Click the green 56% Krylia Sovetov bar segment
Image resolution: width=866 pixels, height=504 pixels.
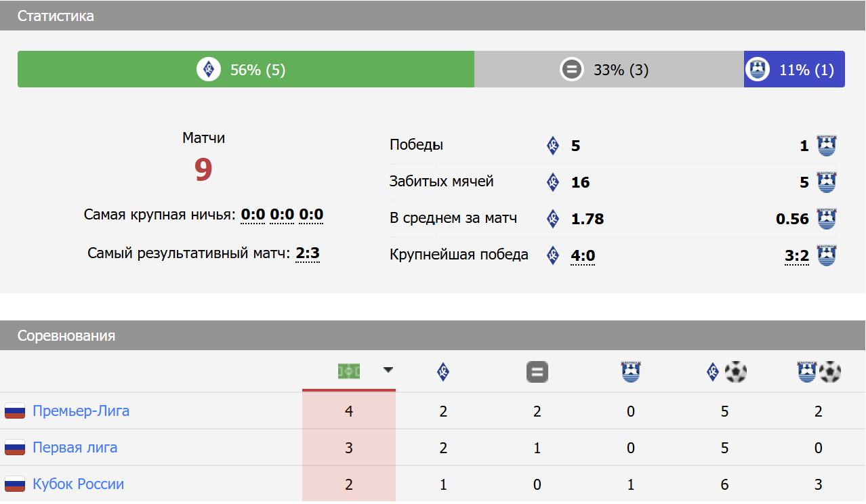(x=245, y=69)
